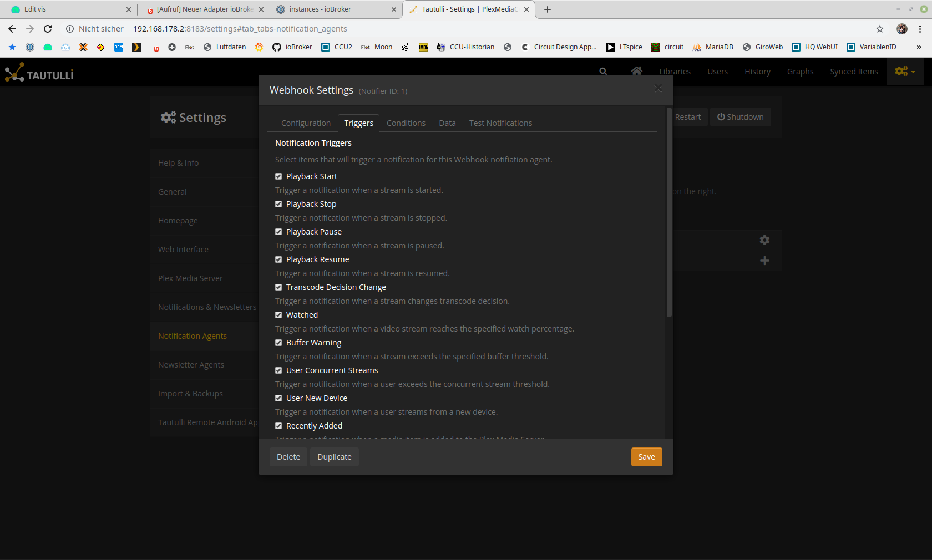Switch to the Data tab

point(447,123)
